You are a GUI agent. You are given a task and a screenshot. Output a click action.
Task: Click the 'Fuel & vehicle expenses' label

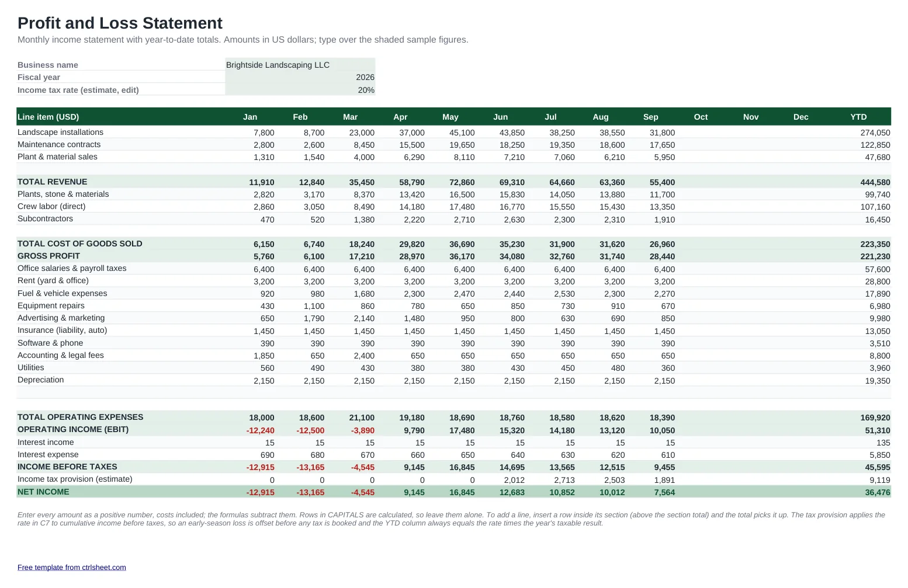[63, 293]
